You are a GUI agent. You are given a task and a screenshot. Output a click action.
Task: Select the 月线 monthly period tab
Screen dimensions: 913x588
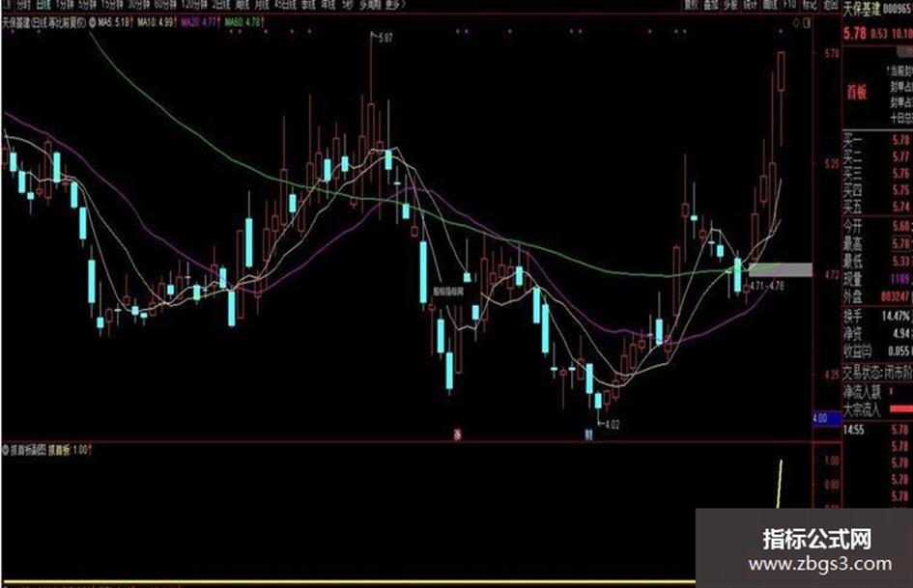pyautogui.click(x=262, y=5)
